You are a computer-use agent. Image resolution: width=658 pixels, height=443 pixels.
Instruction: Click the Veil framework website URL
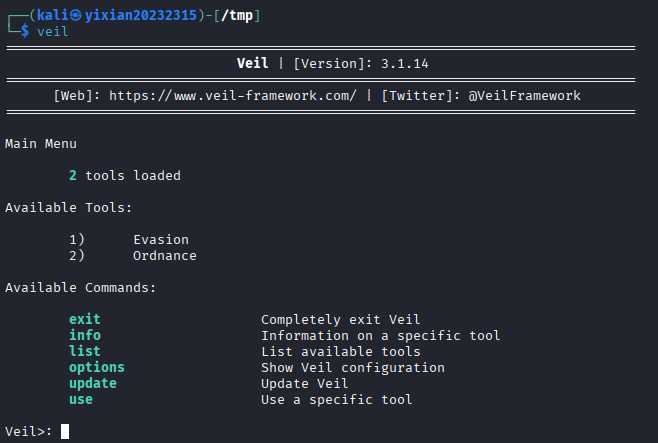233,96
